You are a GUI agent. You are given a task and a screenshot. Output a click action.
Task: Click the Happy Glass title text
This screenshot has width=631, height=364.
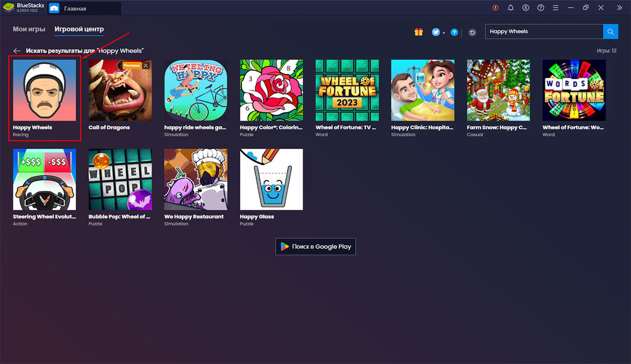click(x=257, y=217)
